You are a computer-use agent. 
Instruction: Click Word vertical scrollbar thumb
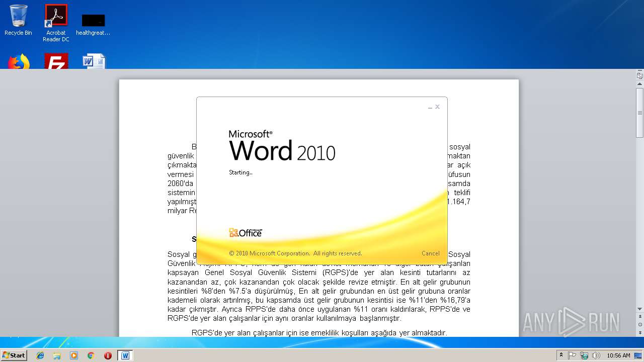coord(639,113)
